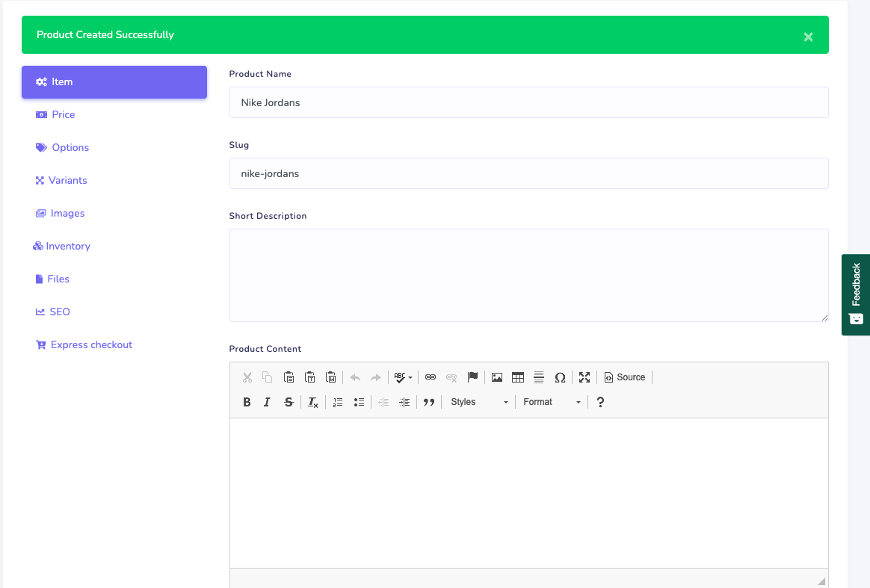Click the Cut icon in editor toolbar

[x=247, y=377]
